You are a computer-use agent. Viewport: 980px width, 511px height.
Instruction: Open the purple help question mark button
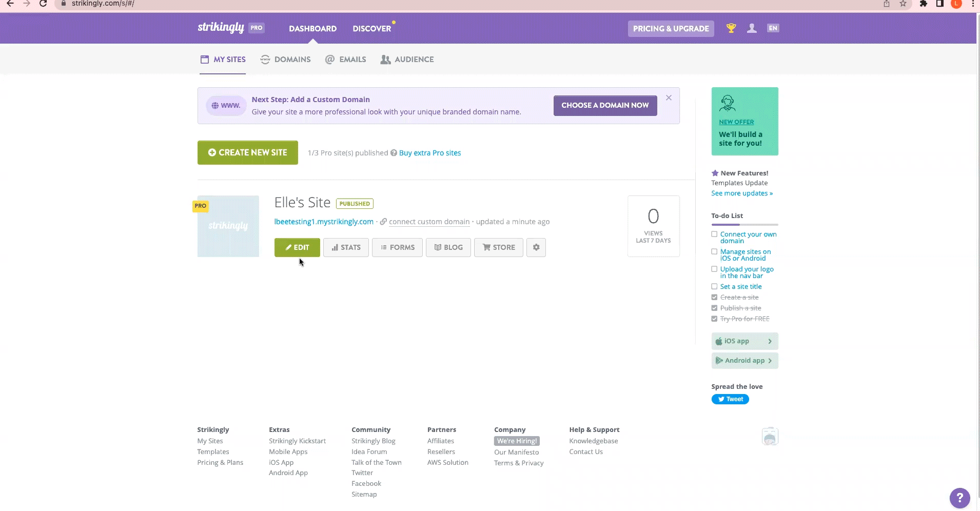click(x=959, y=498)
